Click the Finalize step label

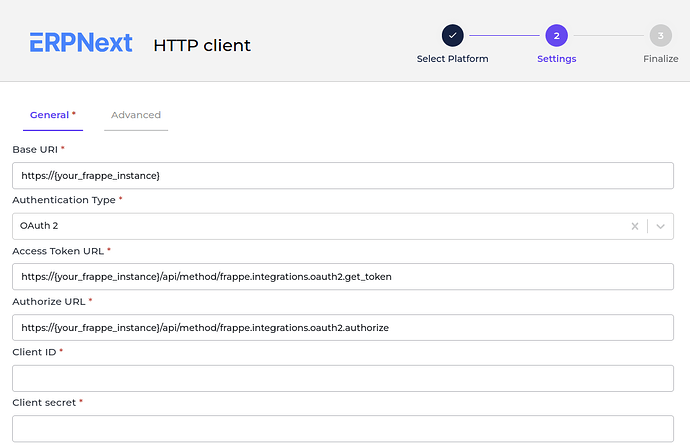click(x=661, y=59)
